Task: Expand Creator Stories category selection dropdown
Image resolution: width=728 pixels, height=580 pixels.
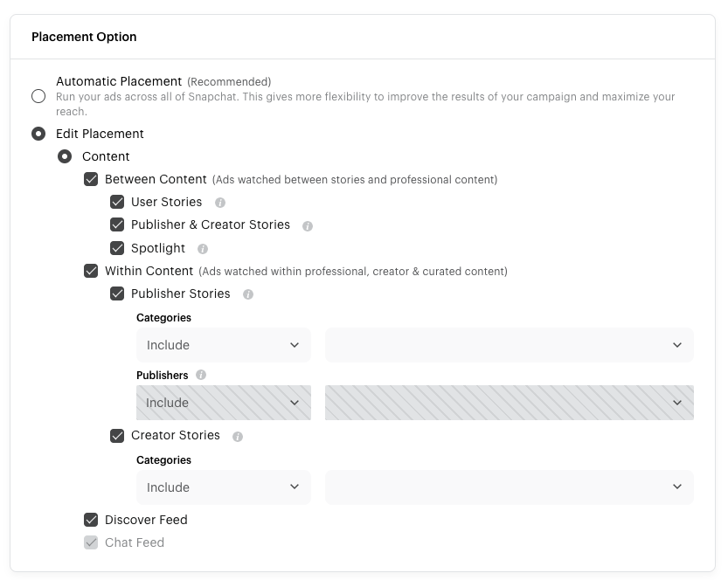Action: click(509, 487)
